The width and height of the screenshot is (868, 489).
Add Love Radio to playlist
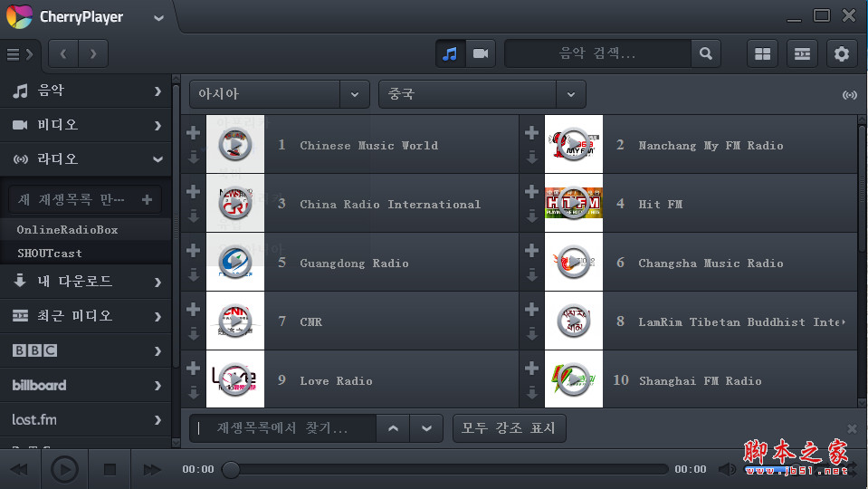point(193,368)
